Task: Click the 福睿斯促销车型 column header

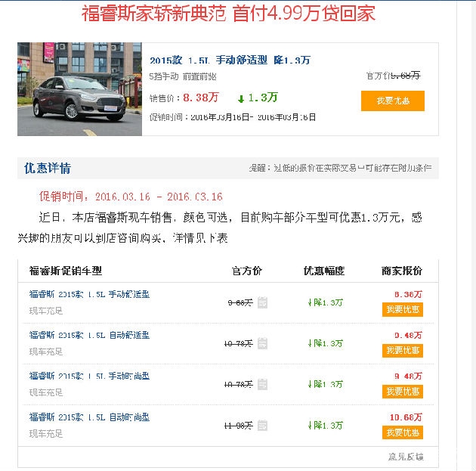Action: 65,271
